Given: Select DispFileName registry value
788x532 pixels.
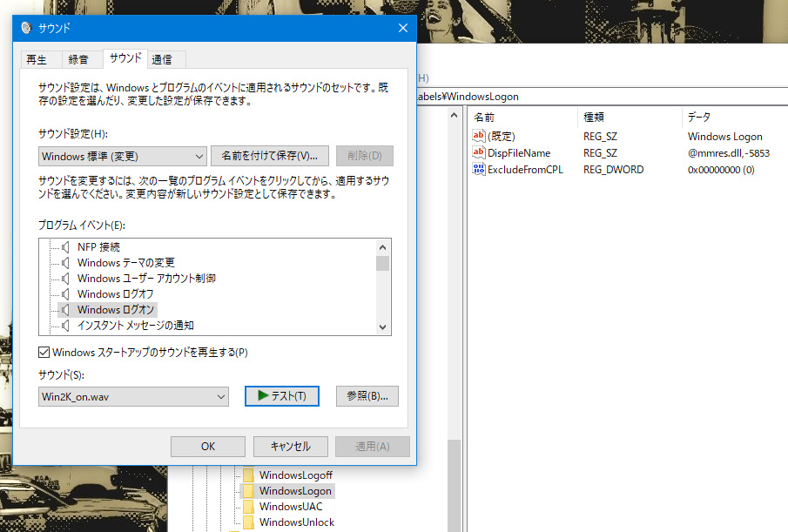Looking at the screenshot, I should (519, 152).
